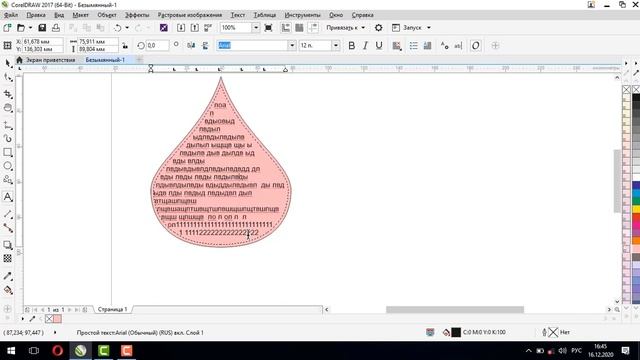Image resolution: width=640 pixels, height=360 pixels.
Task: Click the Print icon
Action: pyautogui.click(x=56, y=28)
